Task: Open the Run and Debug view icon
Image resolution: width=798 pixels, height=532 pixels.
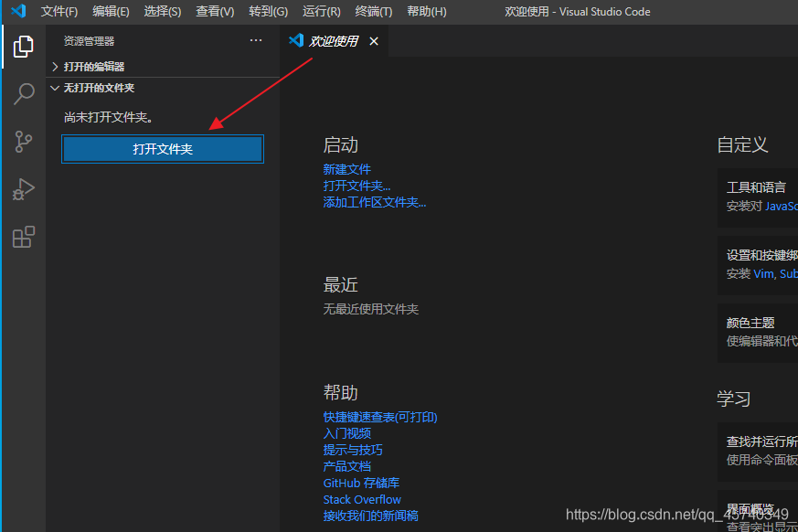Action: (x=24, y=189)
